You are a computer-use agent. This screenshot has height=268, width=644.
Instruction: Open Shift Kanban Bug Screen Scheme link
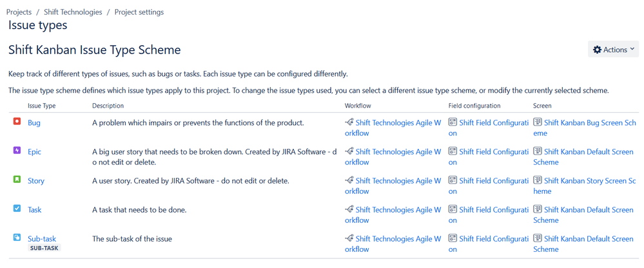(585, 128)
